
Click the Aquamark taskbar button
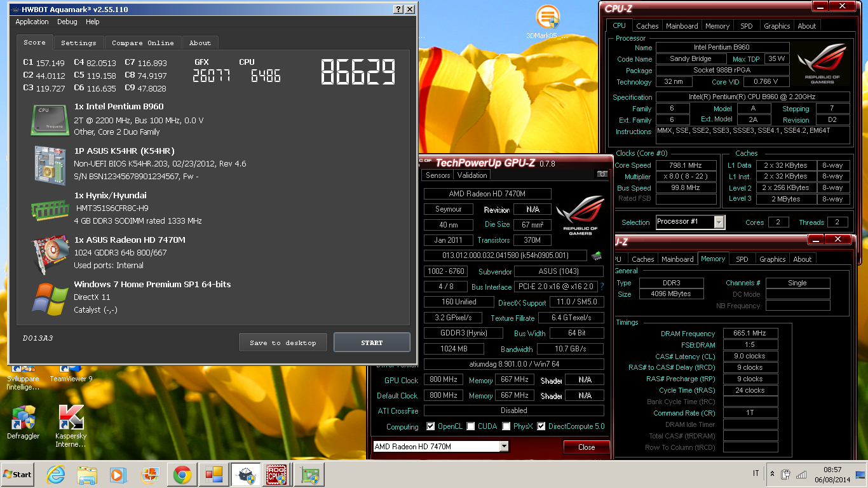coord(245,475)
